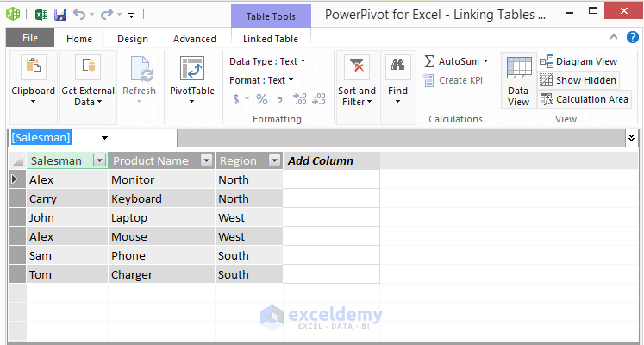
Task: Toggle Show Hidden
Action: point(578,80)
